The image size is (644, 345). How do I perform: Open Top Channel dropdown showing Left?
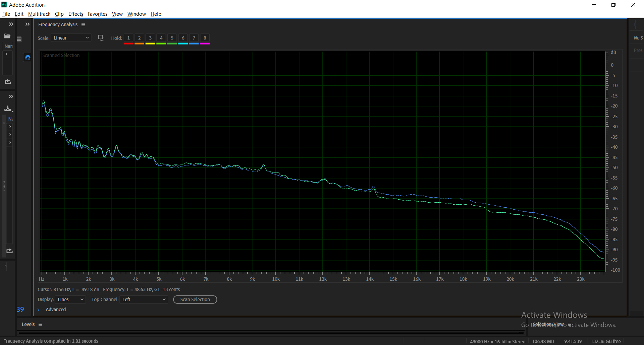144,299
